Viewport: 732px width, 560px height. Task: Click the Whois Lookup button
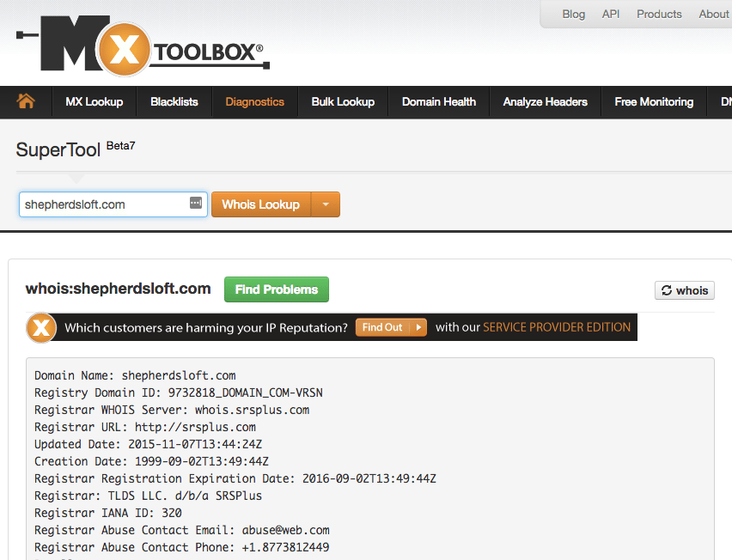261,204
